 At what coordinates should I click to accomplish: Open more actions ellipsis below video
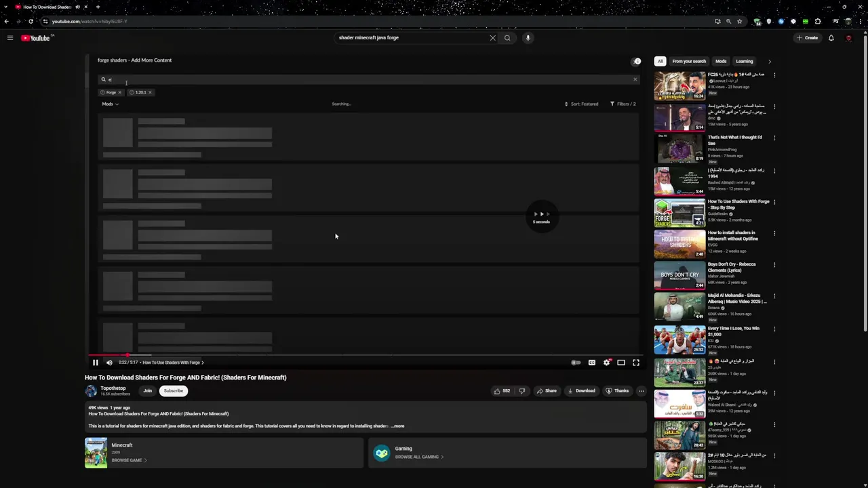point(642,391)
